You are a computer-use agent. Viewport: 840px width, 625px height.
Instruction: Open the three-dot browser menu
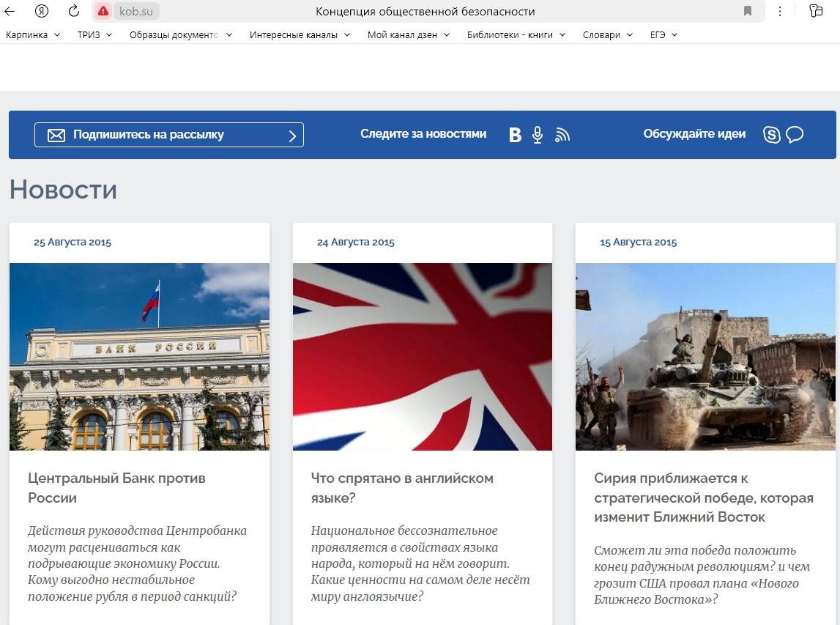(779, 11)
